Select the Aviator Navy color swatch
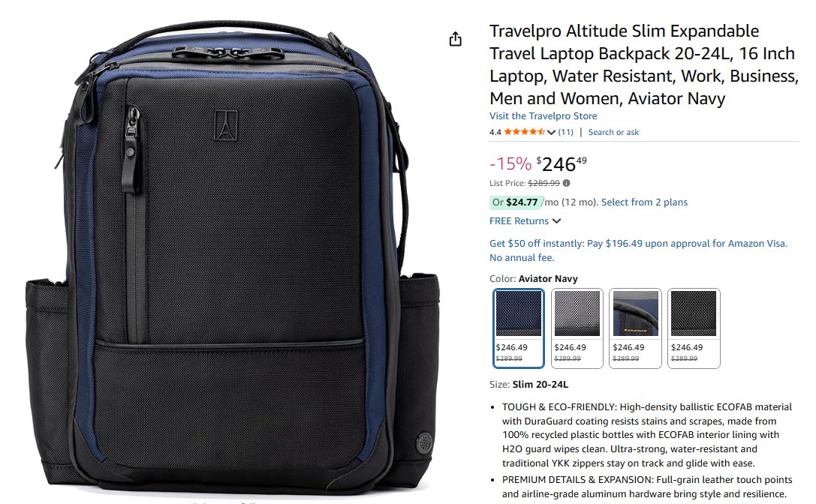The image size is (816, 504). (518, 328)
